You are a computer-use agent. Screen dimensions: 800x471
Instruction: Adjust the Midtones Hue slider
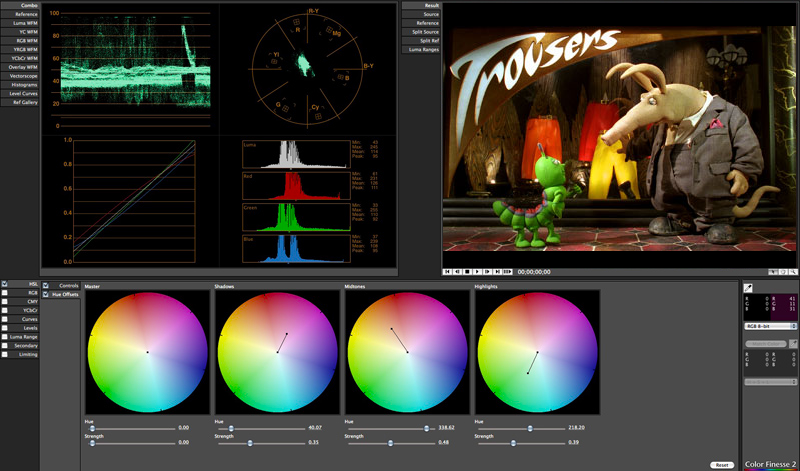point(392,429)
